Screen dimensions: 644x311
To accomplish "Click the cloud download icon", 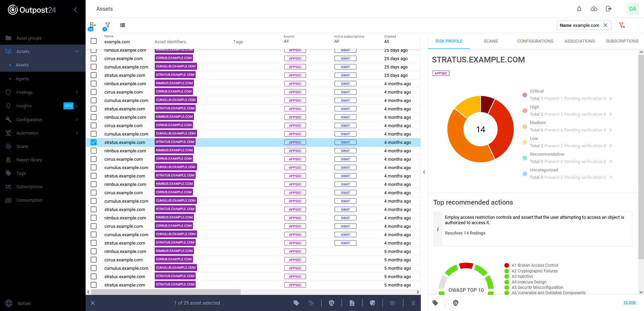I will pos(594,9).
